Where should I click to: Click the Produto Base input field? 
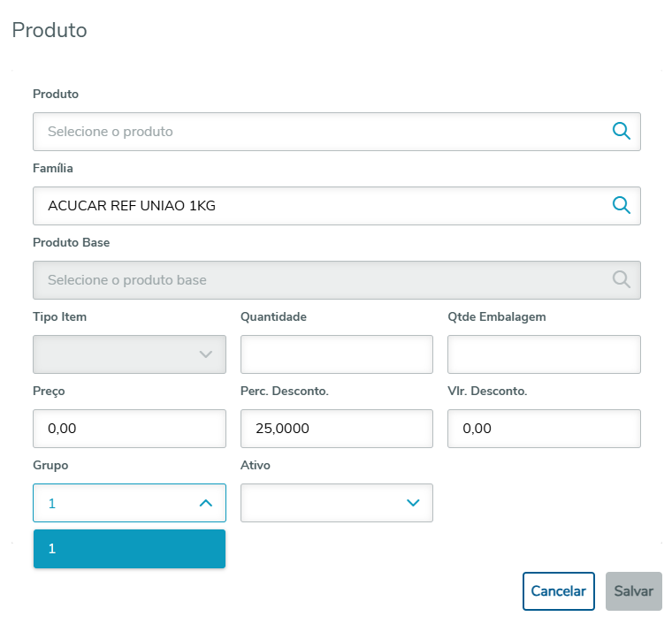point(318,279)
